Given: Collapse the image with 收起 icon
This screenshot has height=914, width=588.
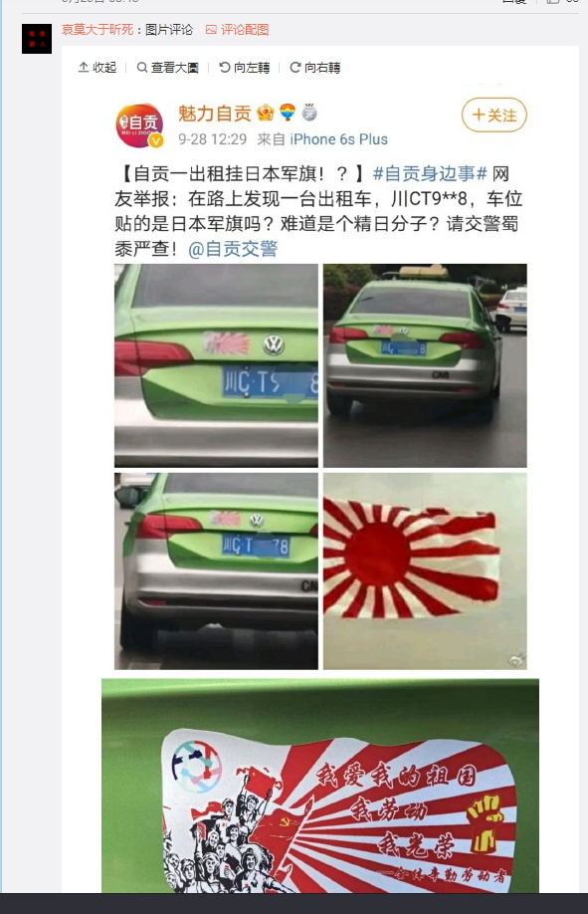Looking at the screenshot, I should click(84, 68).
